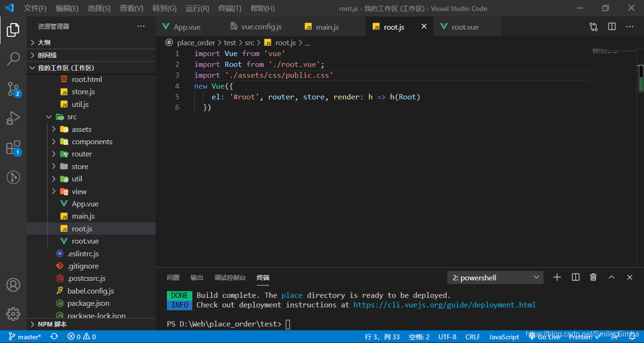The width and height of the screenshot is (644, 343).
Task: Collapse the src folder
Action: click(x=91, y=117)
